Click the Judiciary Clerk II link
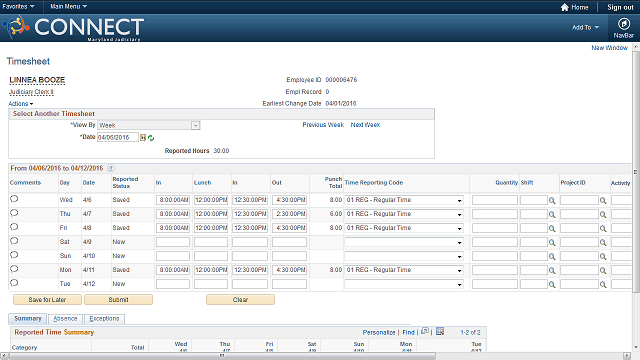This screenshot has height=360, width=640. click(x=31, y=92)
